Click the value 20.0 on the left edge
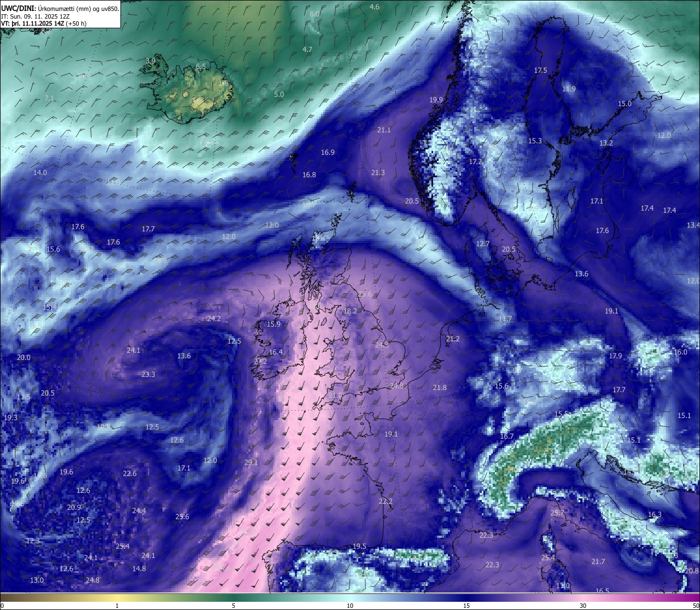 click(x=24, y=357)
